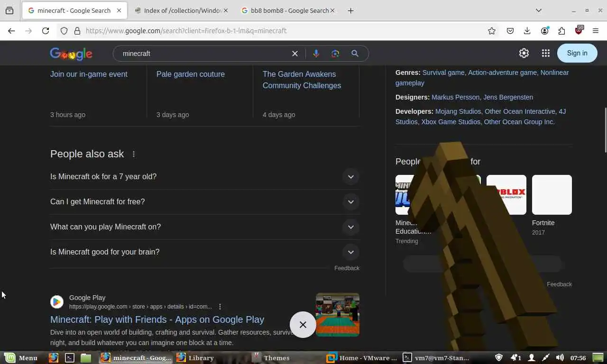Click the Google search input field
The image size is (607, 364).
tap(204, 54)
